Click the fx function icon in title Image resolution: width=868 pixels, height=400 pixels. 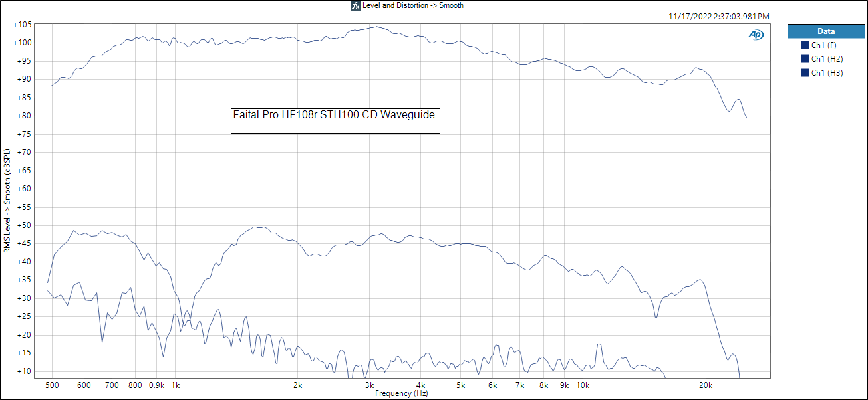pyautogui.click(x=356, y=5)
